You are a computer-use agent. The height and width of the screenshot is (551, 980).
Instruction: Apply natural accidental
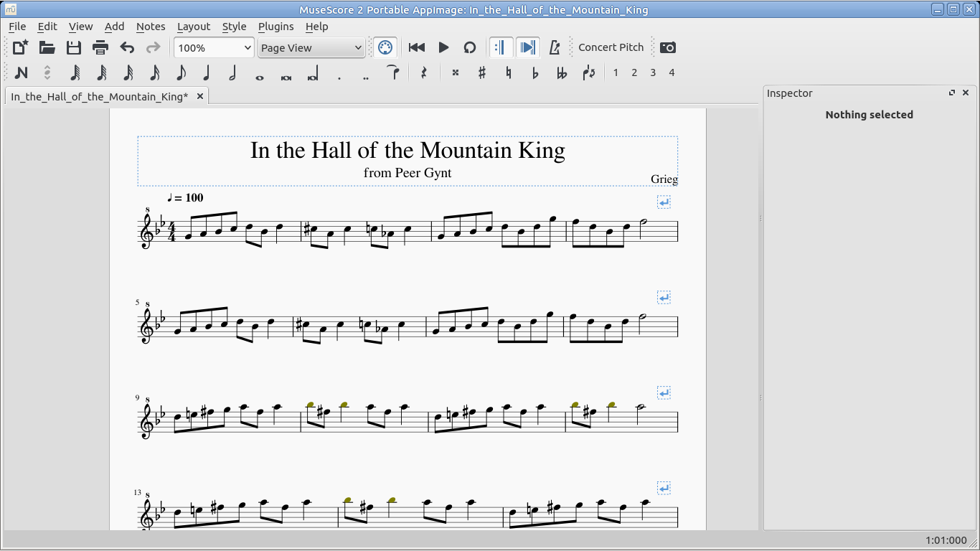(x=509, y=72)
